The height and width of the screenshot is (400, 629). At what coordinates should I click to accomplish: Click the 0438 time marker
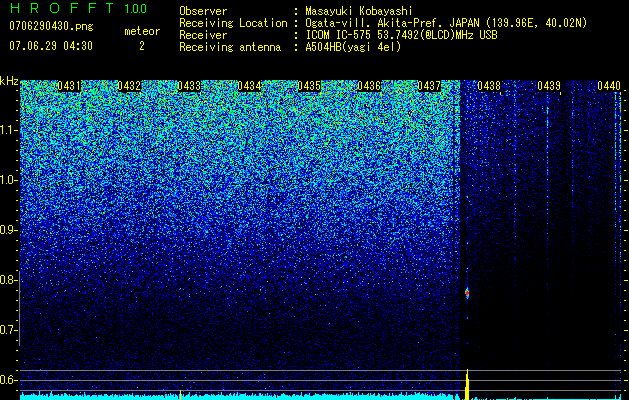pos(489,86)
